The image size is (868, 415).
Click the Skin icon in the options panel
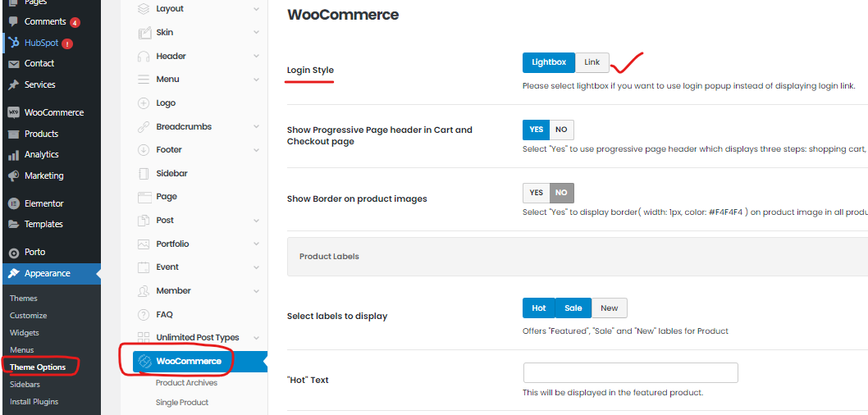click(x=144, y=33)
